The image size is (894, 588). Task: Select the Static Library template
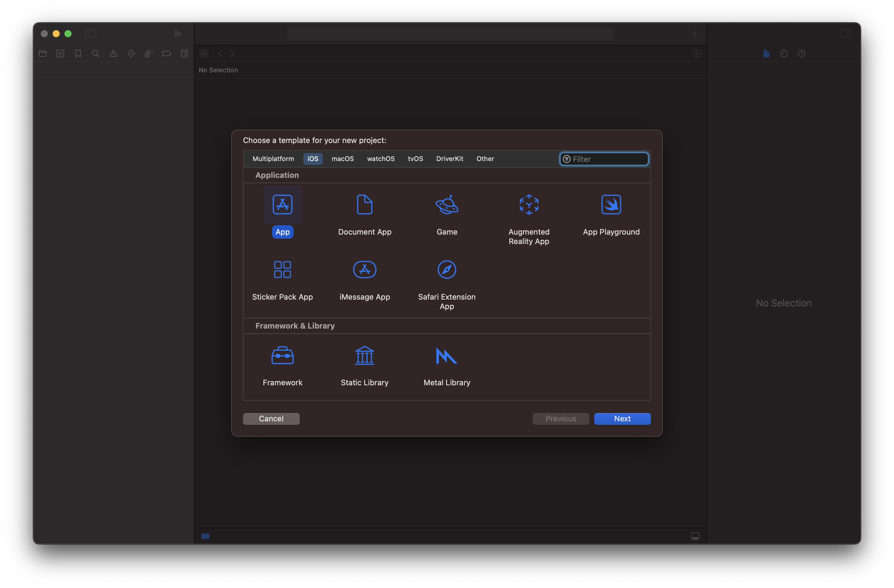click(364, 355)
